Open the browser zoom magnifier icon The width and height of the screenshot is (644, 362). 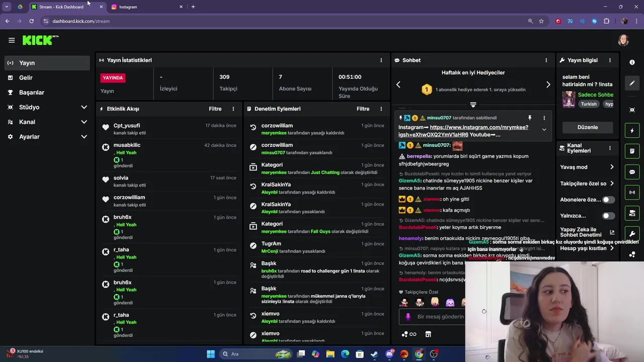coord(530,21)
